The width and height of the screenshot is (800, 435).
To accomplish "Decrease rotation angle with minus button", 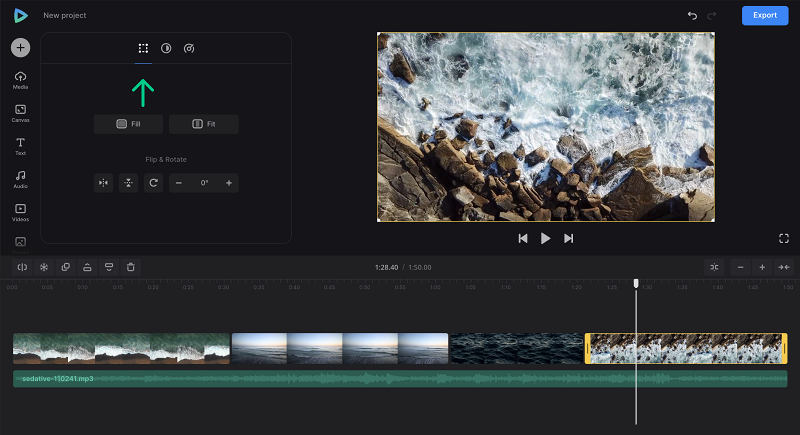I will (x=179, y=183).
